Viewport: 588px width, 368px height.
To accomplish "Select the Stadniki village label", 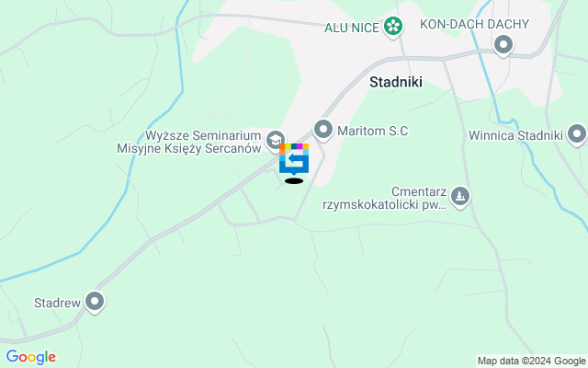I will click(396, 82).
